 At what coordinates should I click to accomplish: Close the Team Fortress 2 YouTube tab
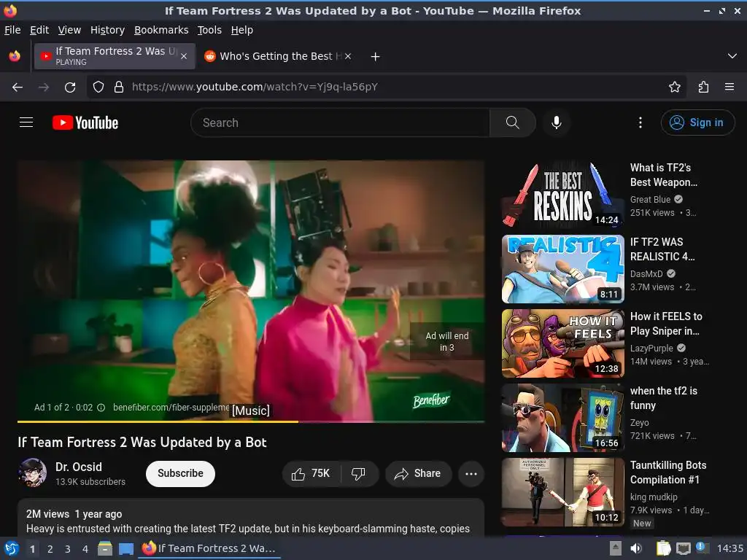pyautogui.click(x=184, y=56)
